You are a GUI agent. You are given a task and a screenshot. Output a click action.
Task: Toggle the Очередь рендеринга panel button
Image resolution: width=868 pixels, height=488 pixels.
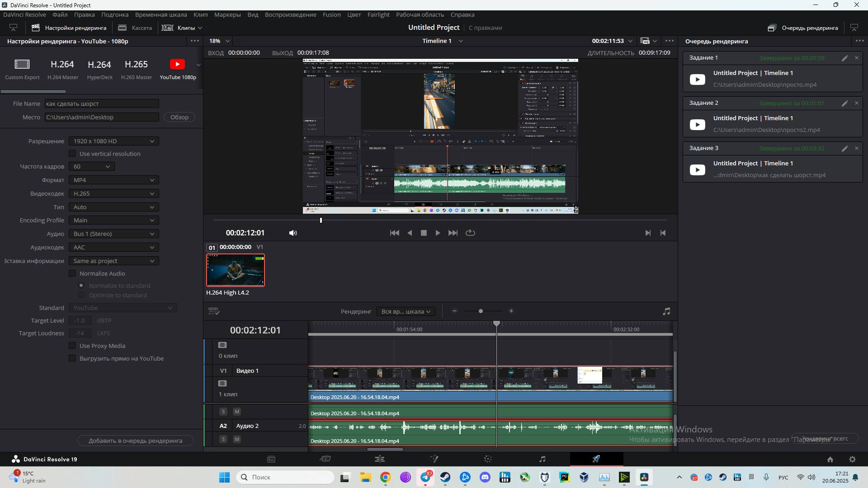(803, 28)
